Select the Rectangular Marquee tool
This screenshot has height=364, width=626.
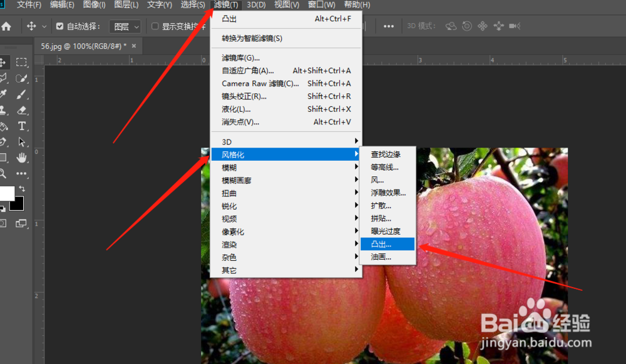[x=21, y=62]
